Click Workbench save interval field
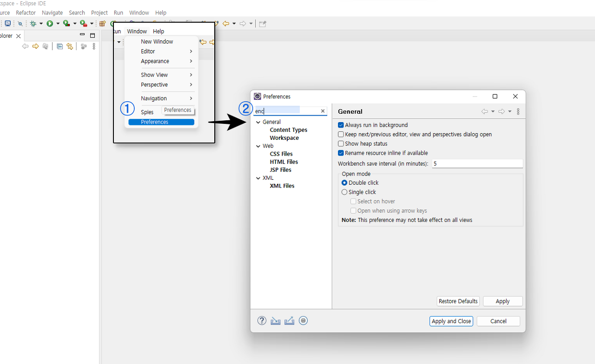Image resolution: width=595 pixels, height=364 pixels. (x=477, y=163)
